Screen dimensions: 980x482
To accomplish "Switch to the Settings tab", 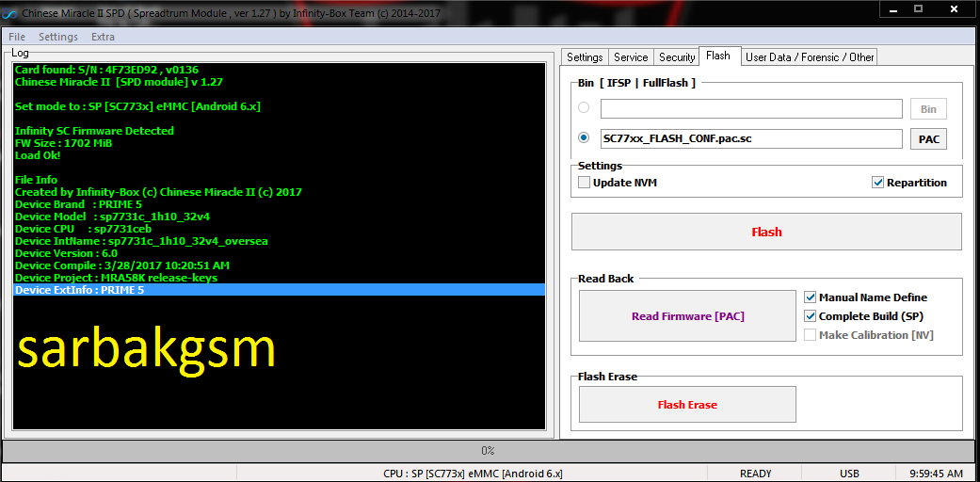I will click(x=585, y=56).
